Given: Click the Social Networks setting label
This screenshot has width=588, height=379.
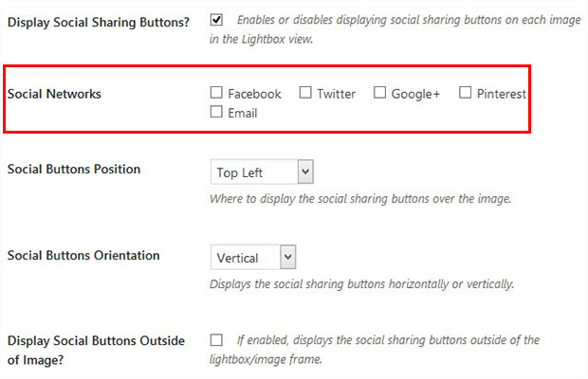Looking at the screenshot, I should click(x=54, y=94).
